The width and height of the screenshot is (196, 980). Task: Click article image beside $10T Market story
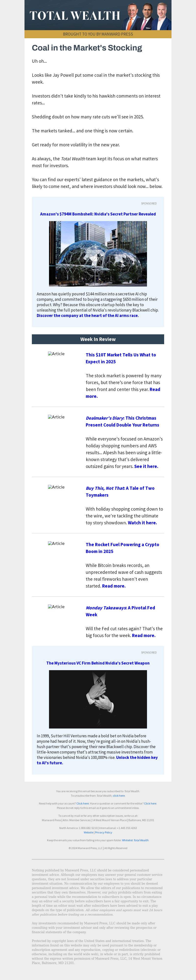tap(56, 354)
